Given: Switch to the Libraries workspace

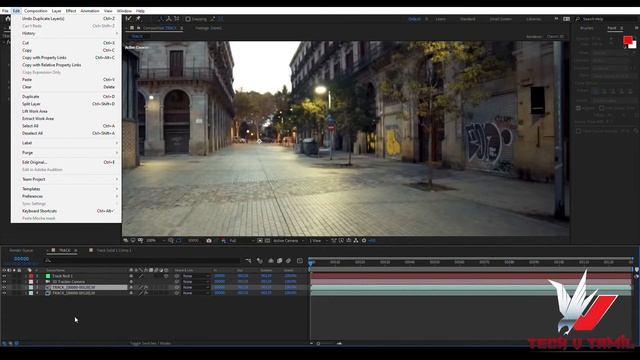Looking at the screenshot, I should pyautogui.click(x=533, y=19).
